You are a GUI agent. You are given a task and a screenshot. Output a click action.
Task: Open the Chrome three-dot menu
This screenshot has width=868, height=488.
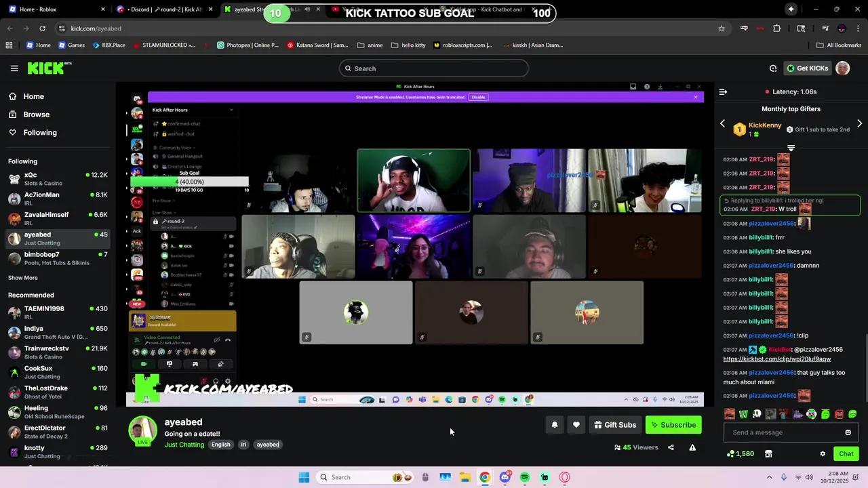point(859,28)
